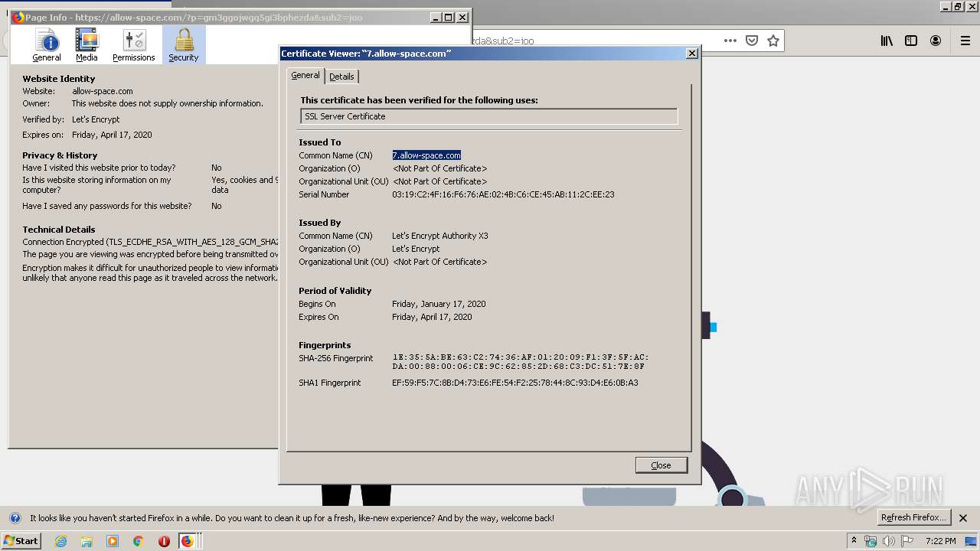The height and width of the screenshot is (551, 980).
Task: Open the Media tab in Page Info
Action: (x=87, y=45)
